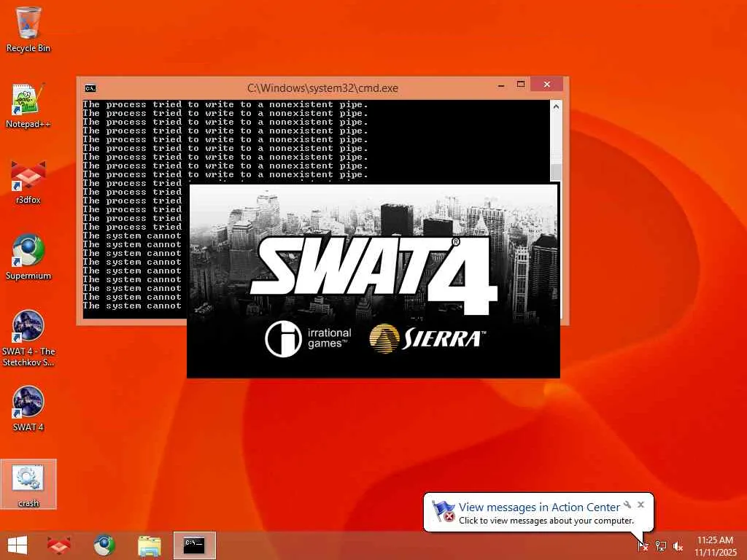Image resolution: width=747 pixels, height=560 pixels.
Task: Open the taskbar clock showing 11:25 AM
Action: point(715,545)
